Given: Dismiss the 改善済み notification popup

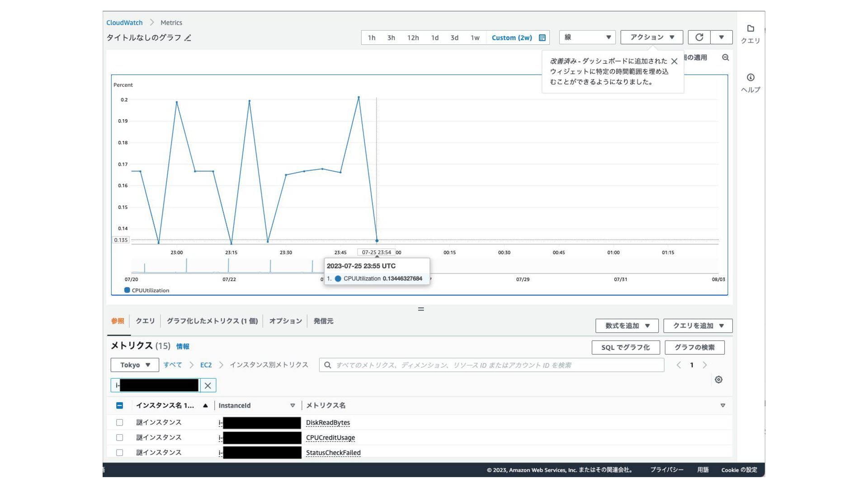Looking at the screenshot, I should 674,61.
